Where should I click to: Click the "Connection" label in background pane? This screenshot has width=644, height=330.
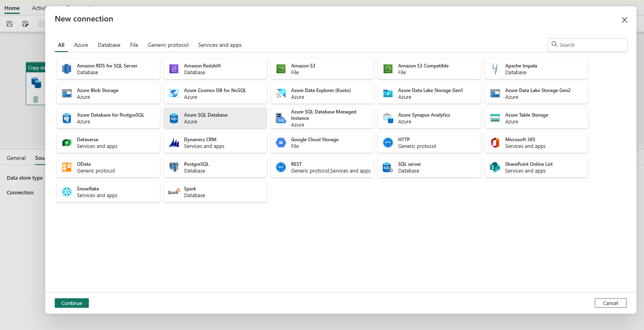click(x=20, y=193)
